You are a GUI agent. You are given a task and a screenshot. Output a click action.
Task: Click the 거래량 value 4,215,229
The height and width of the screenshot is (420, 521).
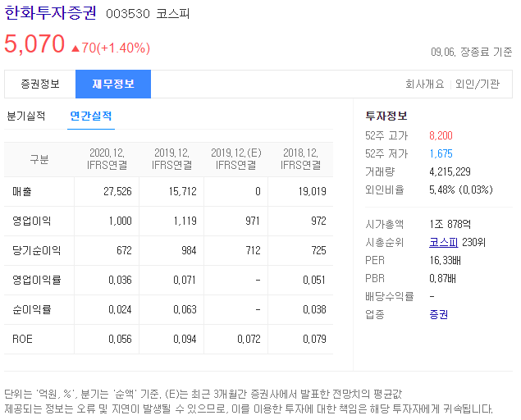click(450, 171)
